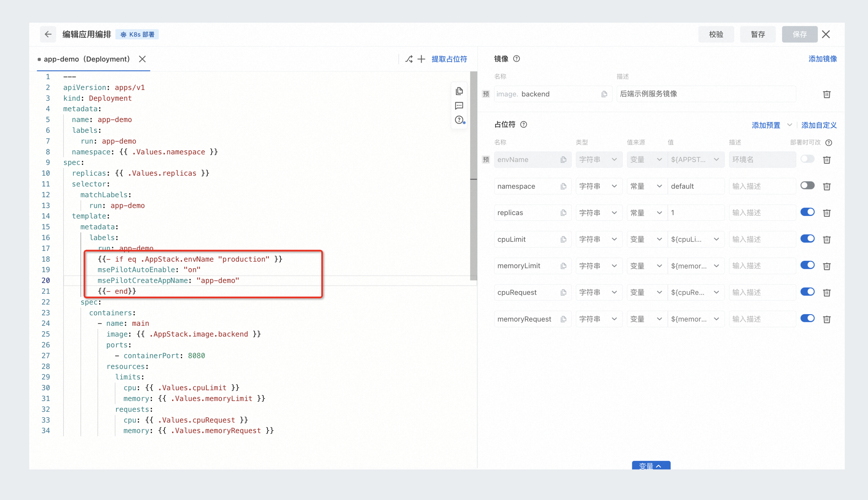
Task: Click the shuffle arrows icon beside the plus
Action: [x=409, y=59]
